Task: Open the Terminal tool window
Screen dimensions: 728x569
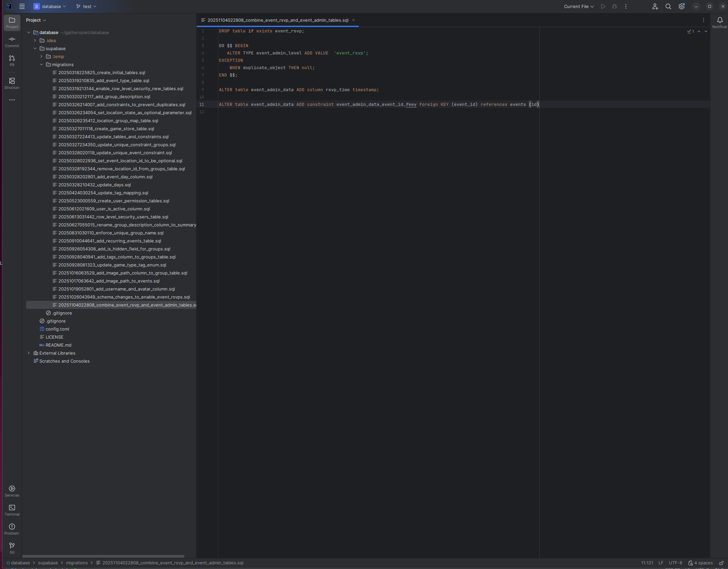Action: [x=12, y=510]
